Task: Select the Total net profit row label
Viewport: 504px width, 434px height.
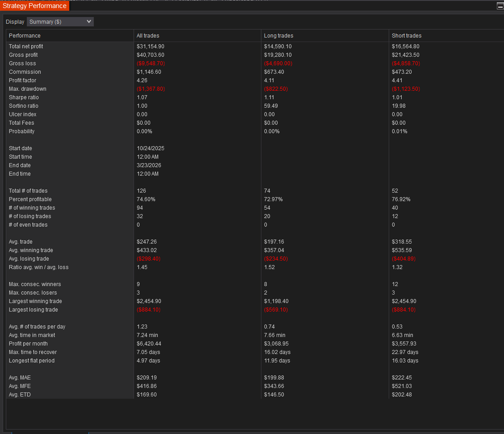Action: [x=26, y=46]
